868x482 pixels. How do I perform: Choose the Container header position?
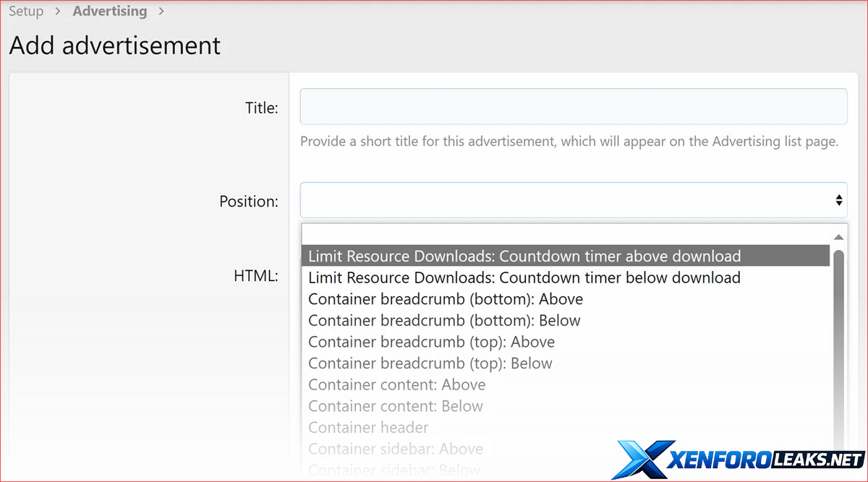[x=368, y=427]
